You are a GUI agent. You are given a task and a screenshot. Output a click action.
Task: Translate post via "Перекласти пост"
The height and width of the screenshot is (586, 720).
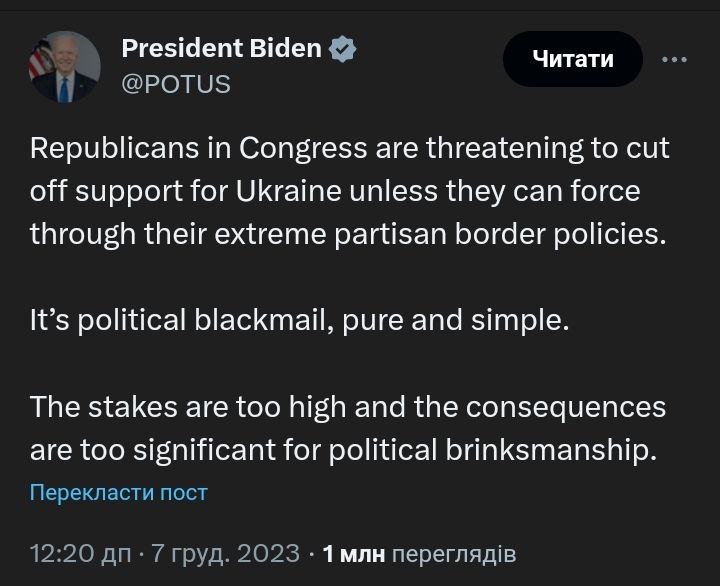(119, 492)
